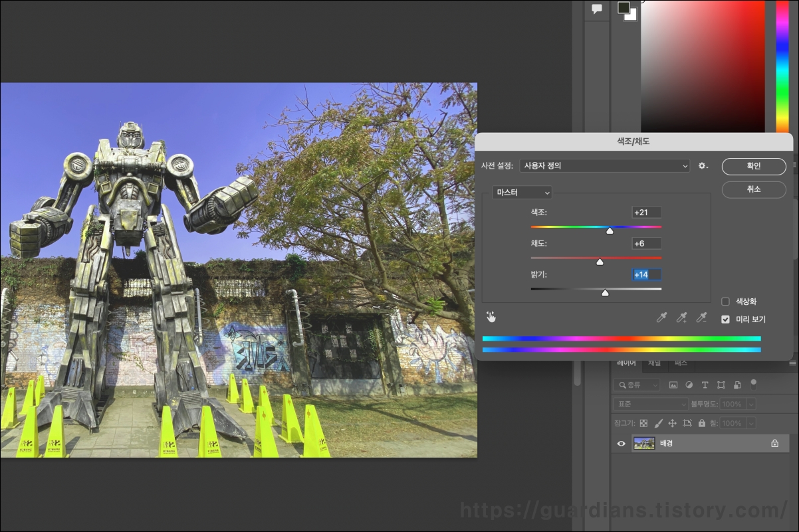Click the 색조 value field showing +21

(646, 213)
